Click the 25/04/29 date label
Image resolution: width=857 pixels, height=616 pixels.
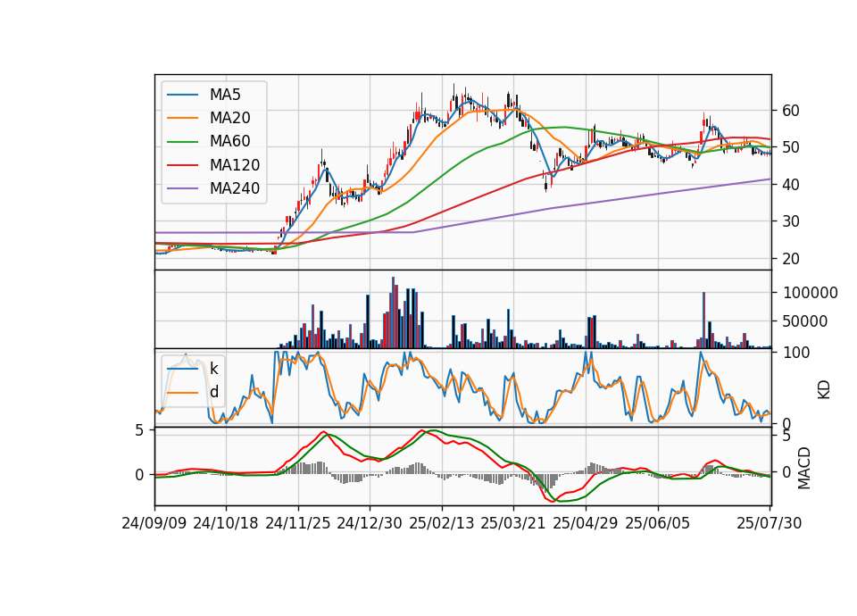(x=586, y=523)
